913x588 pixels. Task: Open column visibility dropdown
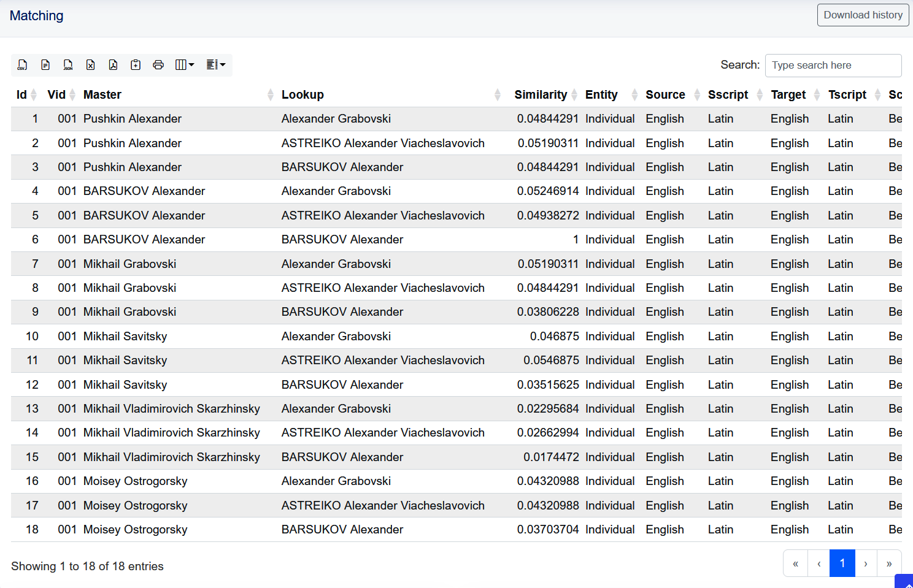point(185,65)
